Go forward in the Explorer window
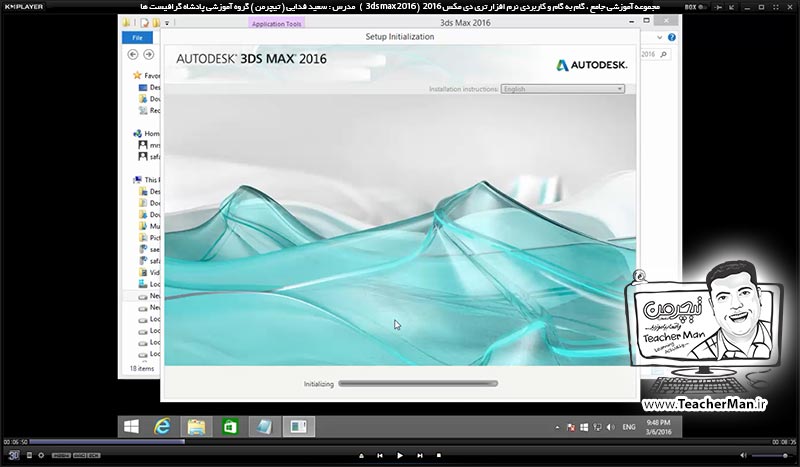This screenshot has width=800, height=467. point(148,54)
